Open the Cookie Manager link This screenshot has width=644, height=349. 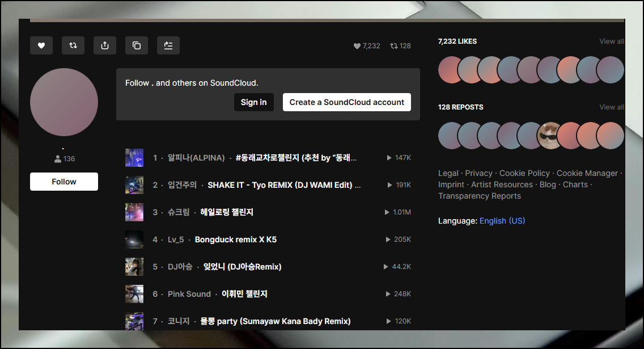pos(587,174)
